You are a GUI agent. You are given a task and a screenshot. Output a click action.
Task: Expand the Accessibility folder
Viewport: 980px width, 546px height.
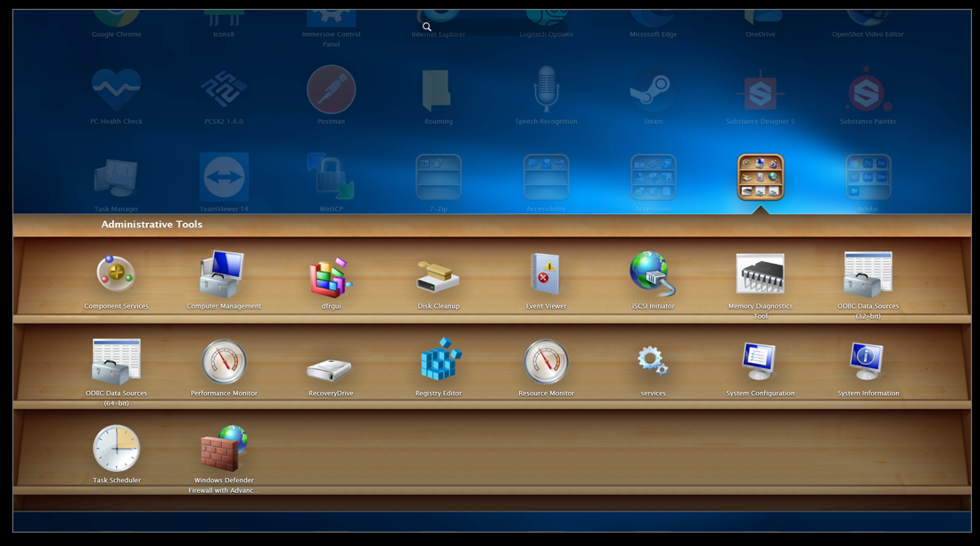546,177
